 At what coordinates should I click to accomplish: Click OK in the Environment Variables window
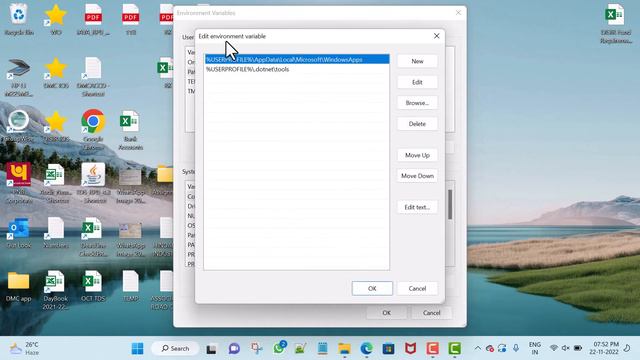coord(387,313)
